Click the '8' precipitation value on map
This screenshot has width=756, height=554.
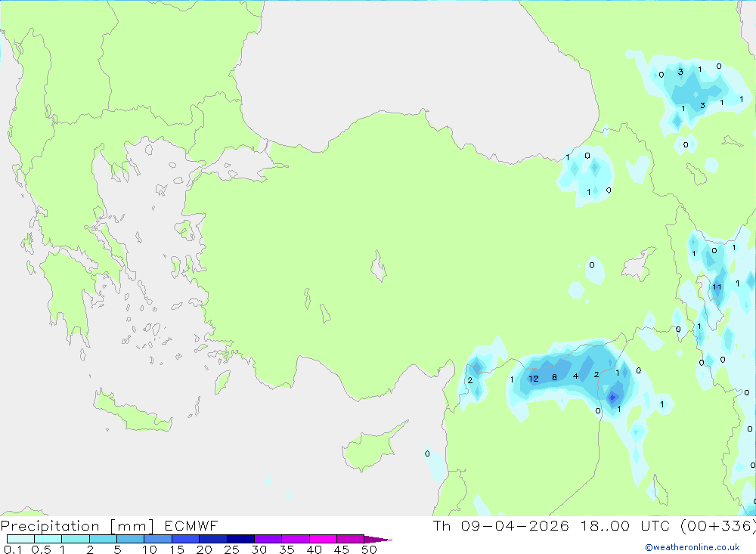[x=554, y=378]
